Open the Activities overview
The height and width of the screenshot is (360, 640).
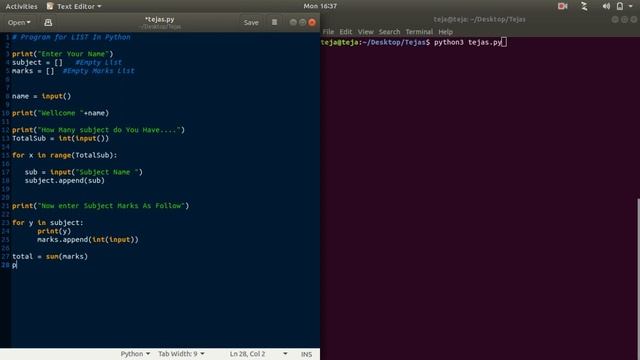tap(21, 6)
